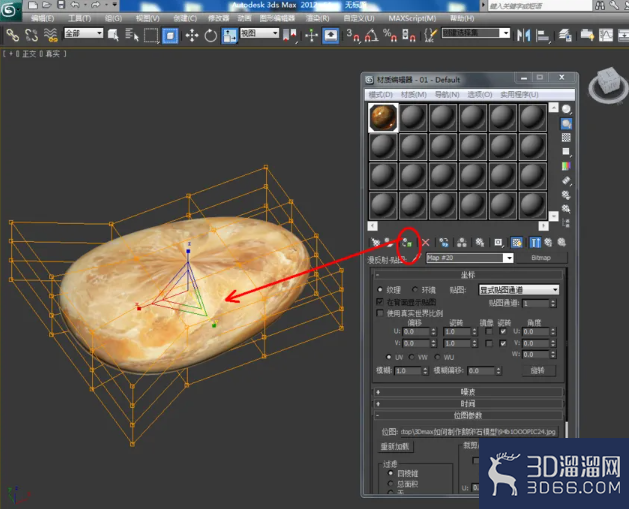The height and width of the screenshot is (509, 629).
Task: Select the WU radio button
Action: [437, 357]
